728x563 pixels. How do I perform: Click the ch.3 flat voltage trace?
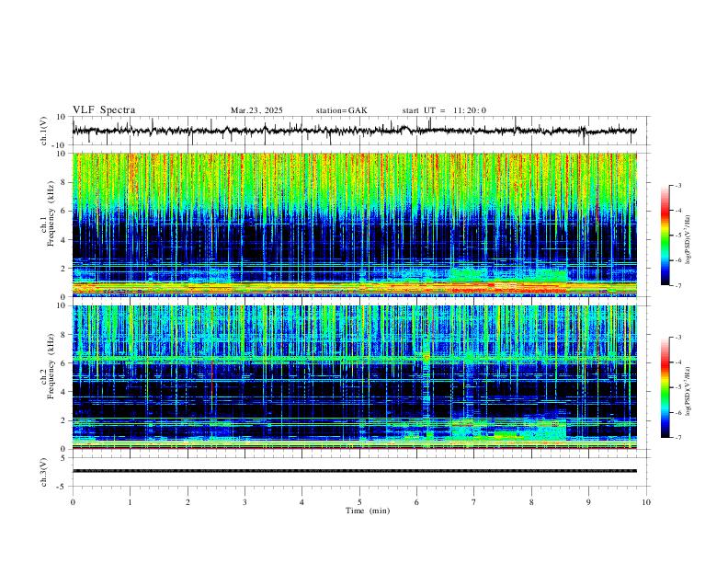354,471
